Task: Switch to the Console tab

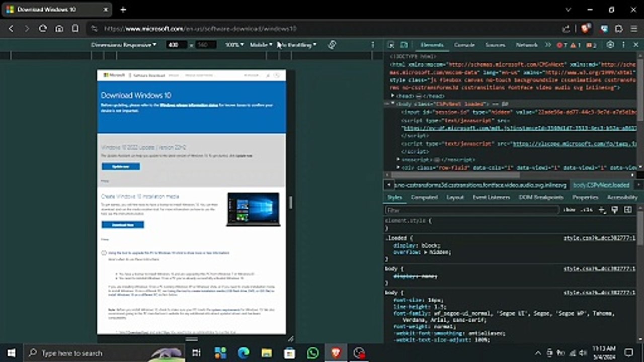Action: [464, 45]
